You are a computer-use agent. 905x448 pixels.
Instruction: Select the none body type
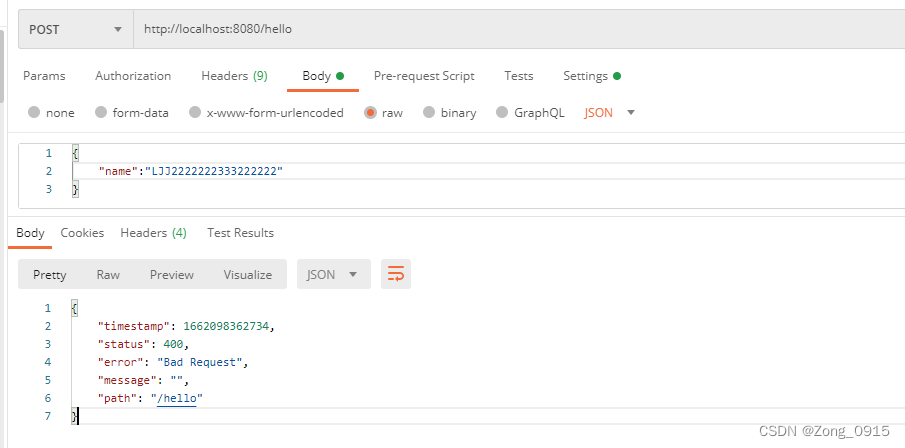pos(51,113)
